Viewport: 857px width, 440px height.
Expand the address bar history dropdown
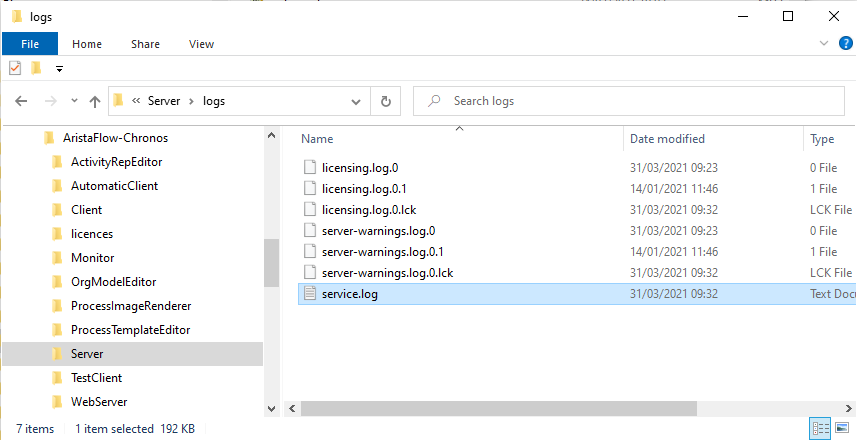(x=356, y=102)
